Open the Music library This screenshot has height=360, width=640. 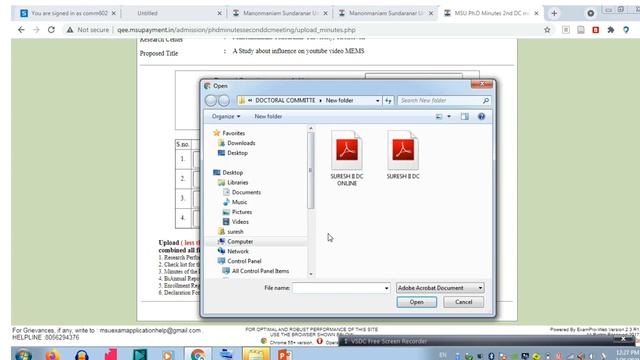click(239, 202)
